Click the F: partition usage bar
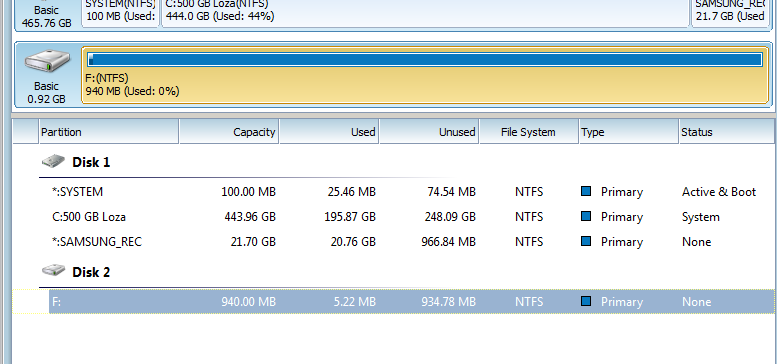The image size is (777, 364). [x=425, y=60]
